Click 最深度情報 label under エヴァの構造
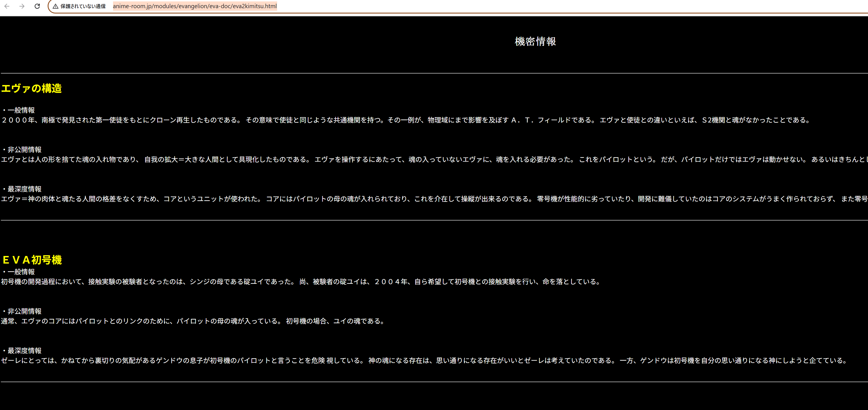The width and height of the screenshot is (868, 410). click(24, 189)
